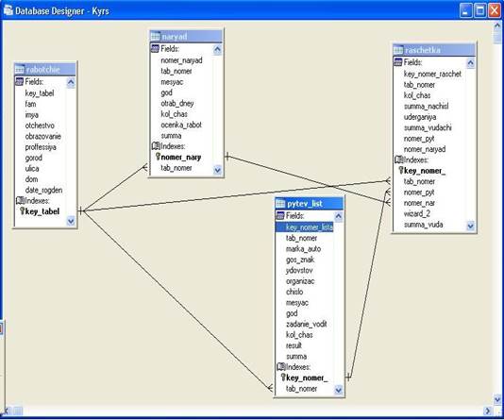Click the key icon beside nomer_nary index

[x=158, y=157]
